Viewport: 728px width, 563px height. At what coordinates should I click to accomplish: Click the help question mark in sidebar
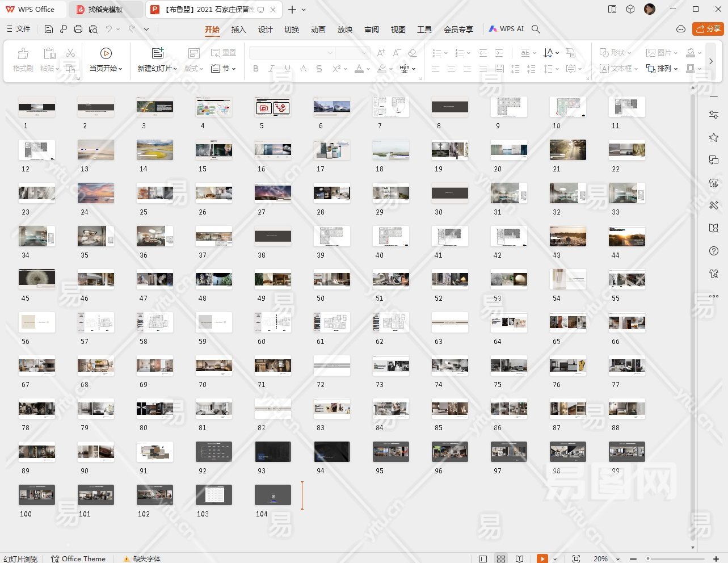pos(714,251)
